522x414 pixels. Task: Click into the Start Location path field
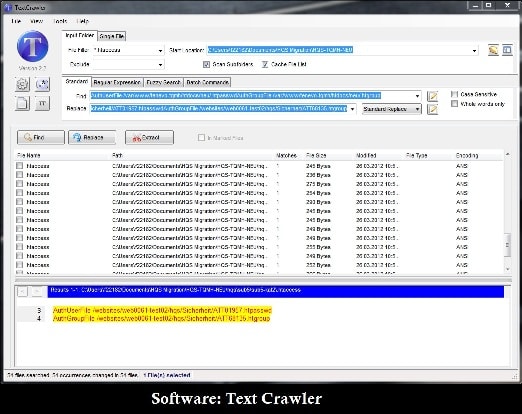click(x=338, y=50)
